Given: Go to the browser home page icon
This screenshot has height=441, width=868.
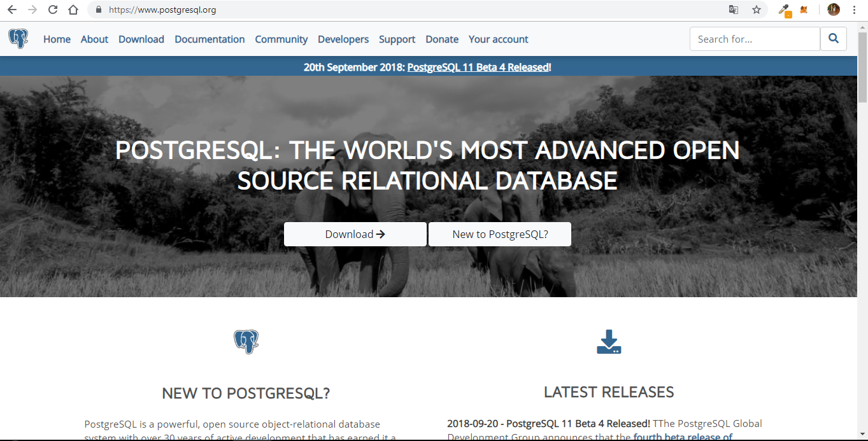Looking at the screenshot, I should 73,10.
